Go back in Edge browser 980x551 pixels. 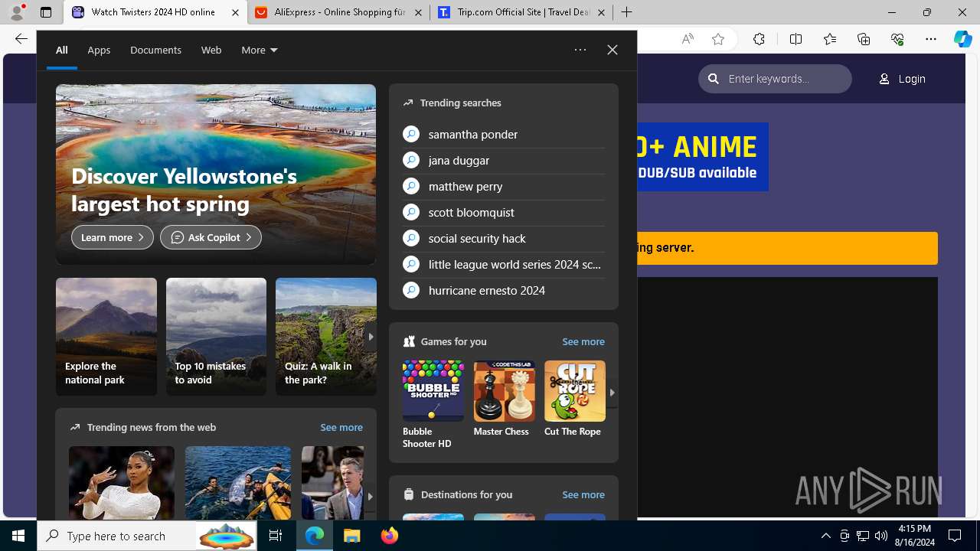(21, 39)
